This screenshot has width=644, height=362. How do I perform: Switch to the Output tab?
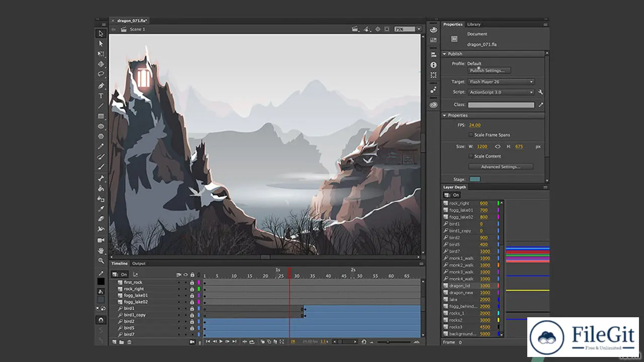(139, 263)
